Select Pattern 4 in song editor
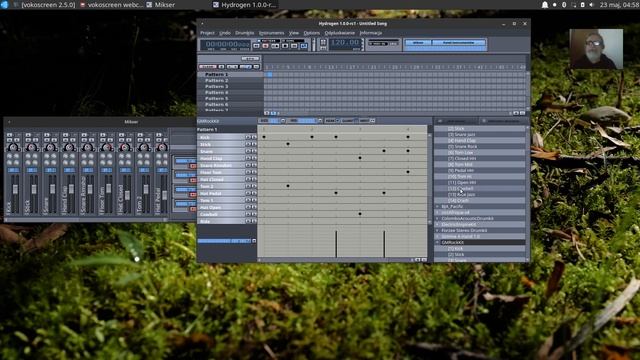The image size is (640, 360). point(216,93)
